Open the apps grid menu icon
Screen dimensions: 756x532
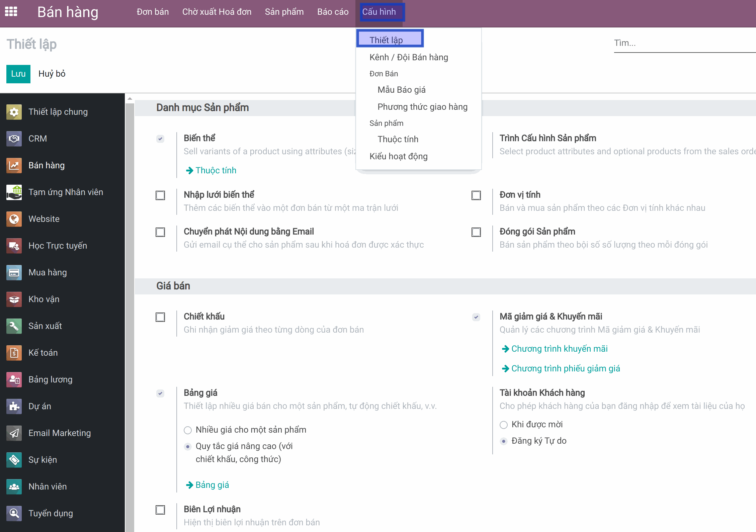point(11,12)
